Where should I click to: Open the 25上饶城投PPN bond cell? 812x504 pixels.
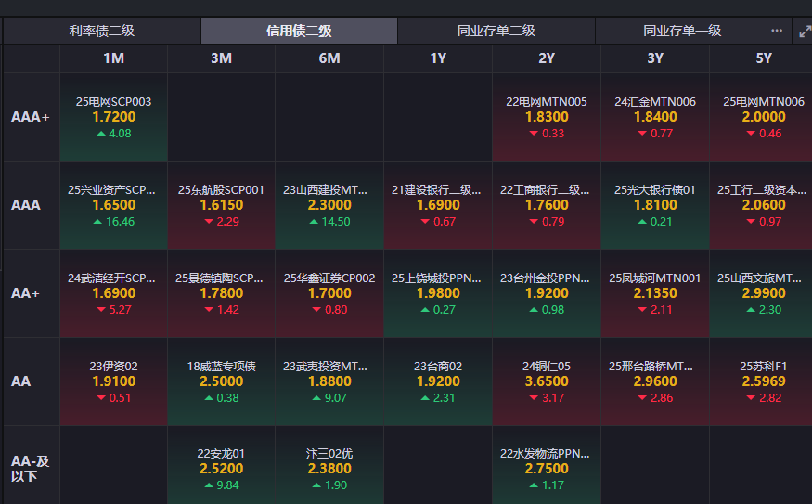click(438, 293)
